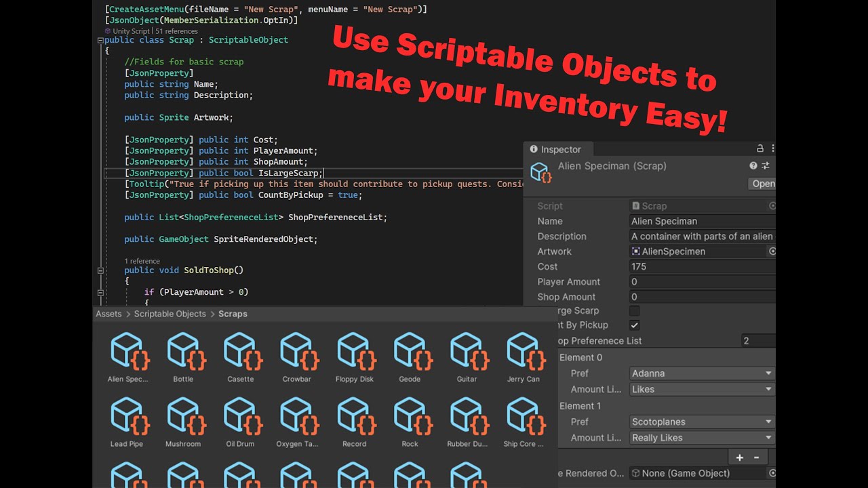
Task: Remove list element with the minus button
Action: click(756, 457)
